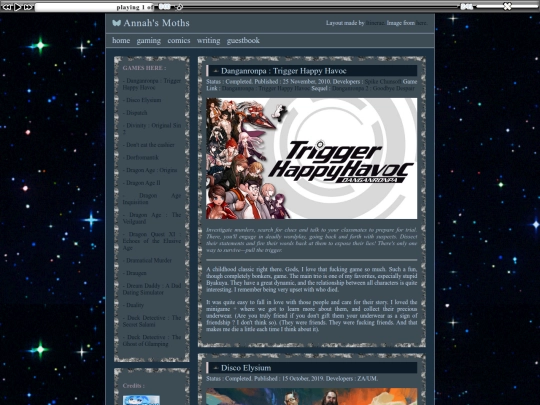
Task: Jump to Danganronpa : Trigger Happy Havoc in sidebar
Action: (x=152, y=84)
